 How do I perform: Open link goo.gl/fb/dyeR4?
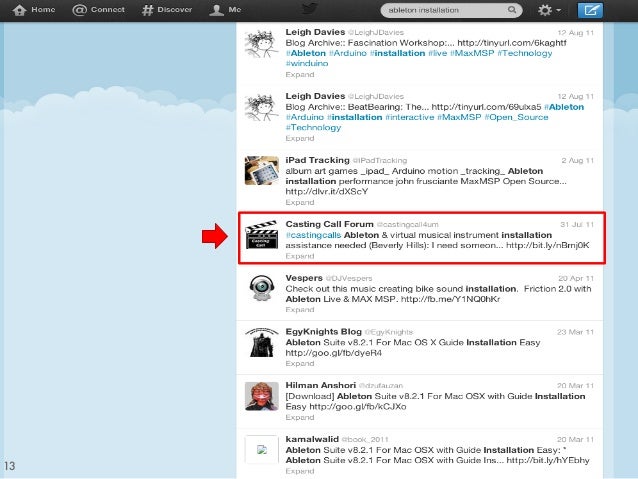334,353
